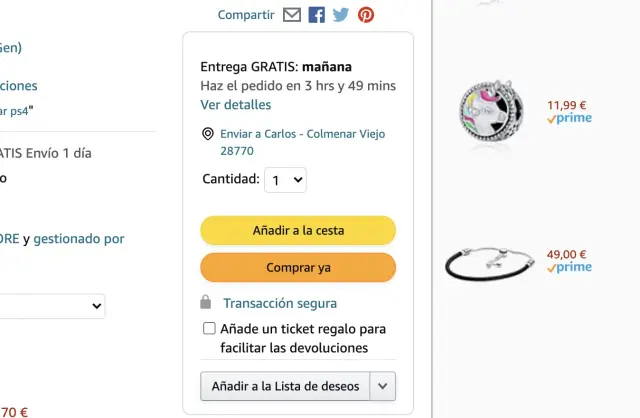
Task: Open Transacción segura link
Action: [280, 303]
